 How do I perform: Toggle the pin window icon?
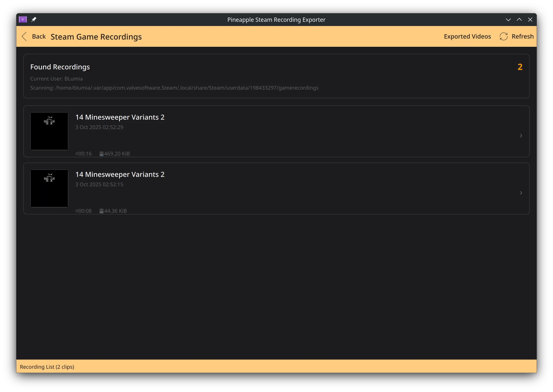point(34,19)
